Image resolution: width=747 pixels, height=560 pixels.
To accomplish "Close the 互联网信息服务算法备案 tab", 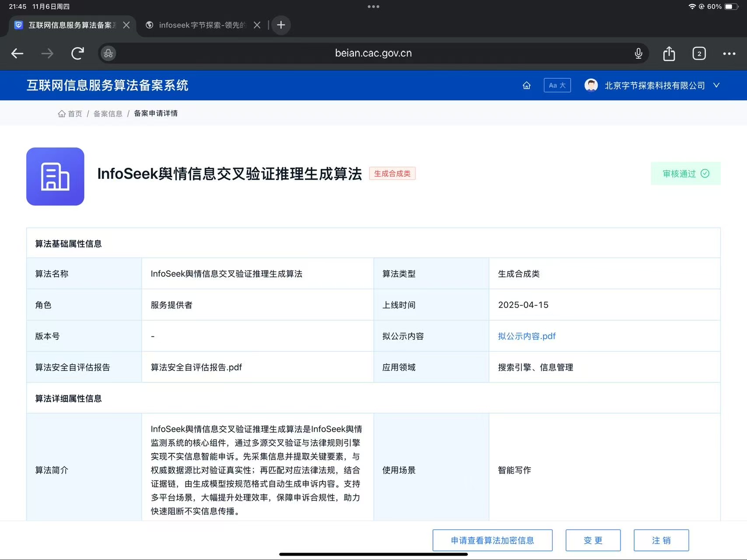I will point(126,25).
